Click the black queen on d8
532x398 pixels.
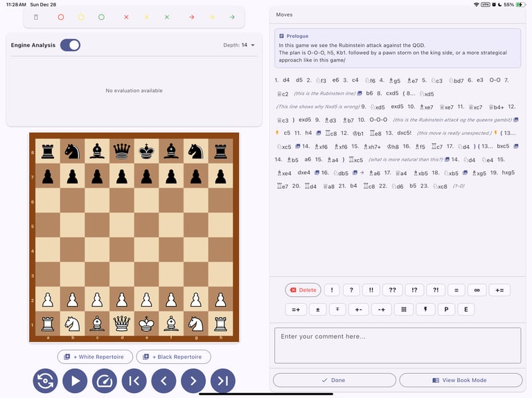122,151
